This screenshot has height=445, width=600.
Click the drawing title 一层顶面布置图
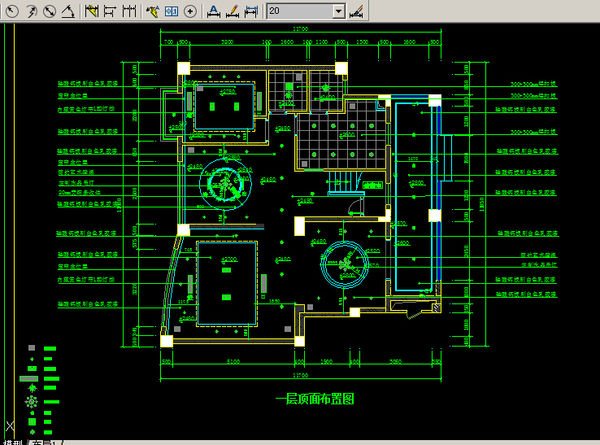(x=315, y=399)
